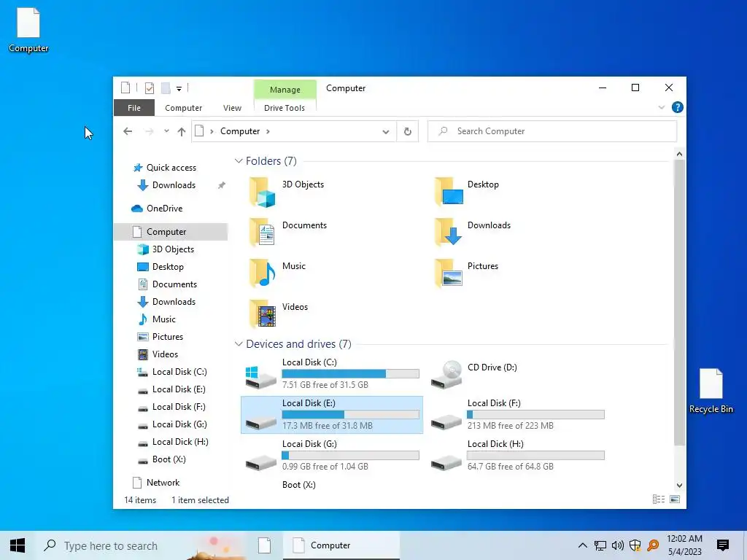747x560 pixels.
Task: Click the breadcrumb arrow after Computer
Action: tap(268, 131)
